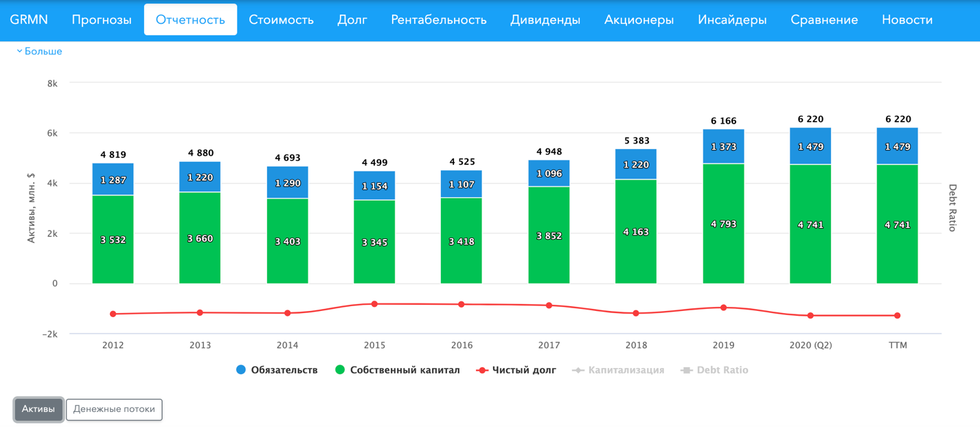The width and height of the screenshot is (980, 427).
Task: Toggle the Собственный капитал legend series
Action: pyautogui.click(x=397, y=370)
